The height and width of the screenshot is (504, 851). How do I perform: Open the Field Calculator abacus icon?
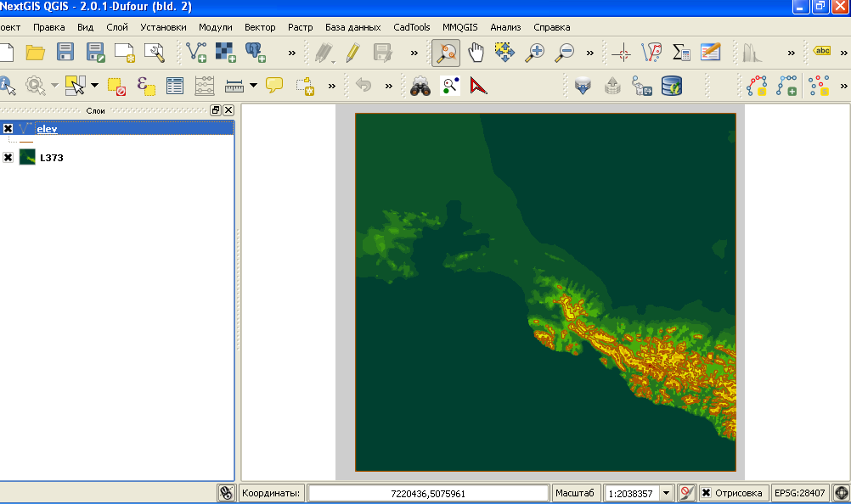[205, 86]
